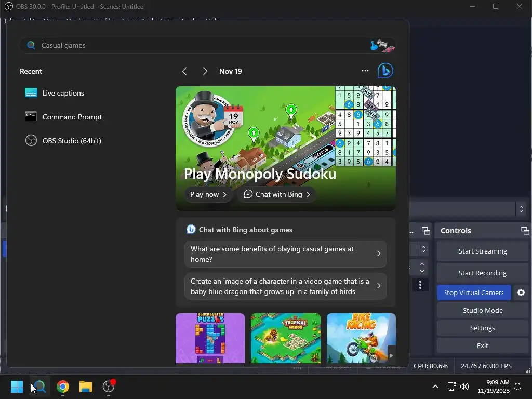The image size is (532, 399).
Task: Open the notifications bell icon
Action: (517, 387)
